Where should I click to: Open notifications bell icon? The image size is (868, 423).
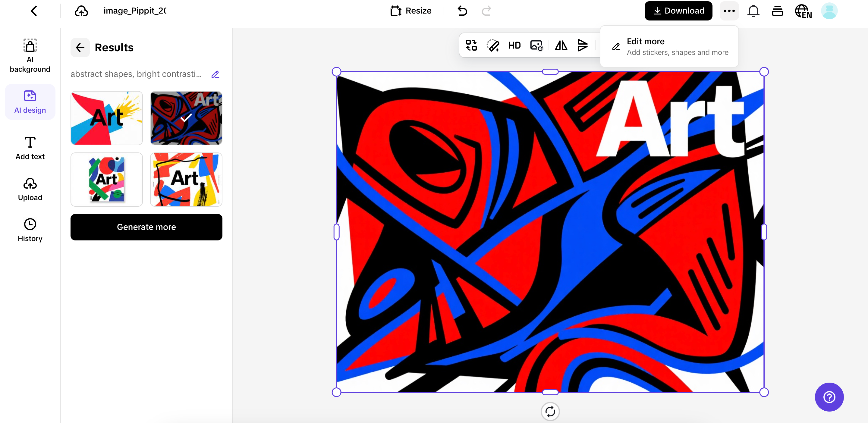tap(753, 11)
